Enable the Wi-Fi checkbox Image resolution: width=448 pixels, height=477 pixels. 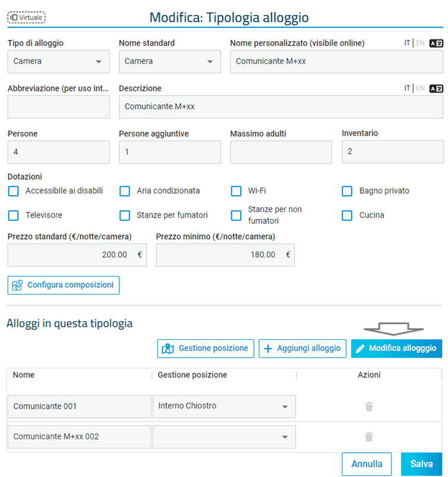coord(236,191)
